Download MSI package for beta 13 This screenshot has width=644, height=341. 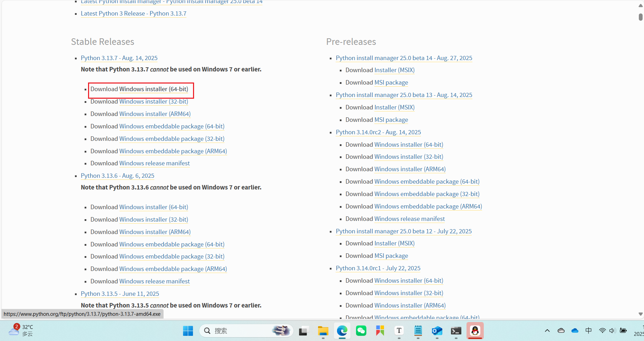pyautogui.click(x=391, y=120)
